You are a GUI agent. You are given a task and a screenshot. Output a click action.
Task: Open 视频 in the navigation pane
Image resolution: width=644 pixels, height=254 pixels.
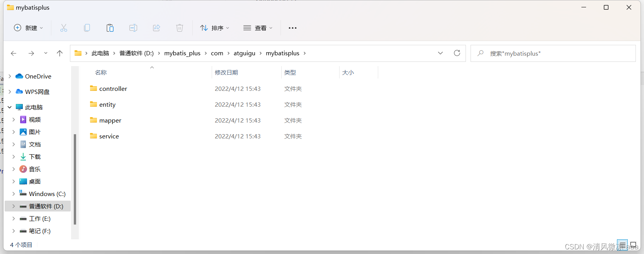35,119
